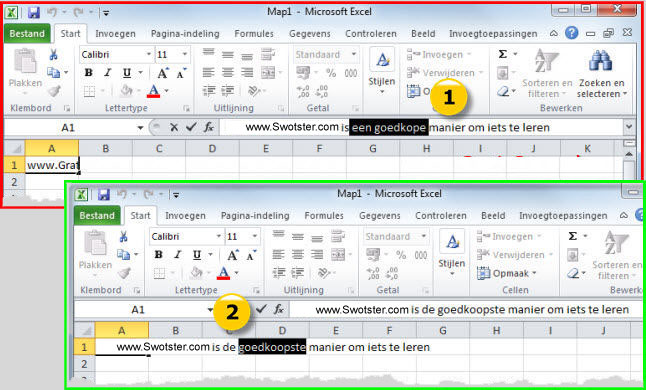Click the Invoegen cells button in the bottom window
Viewport: 646px width, 390px height.
[510, 236]
